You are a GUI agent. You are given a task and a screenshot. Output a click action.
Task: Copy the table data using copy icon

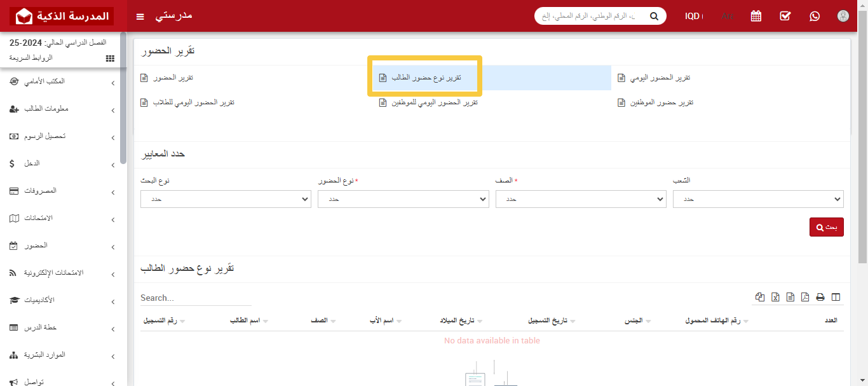[759, 296]
